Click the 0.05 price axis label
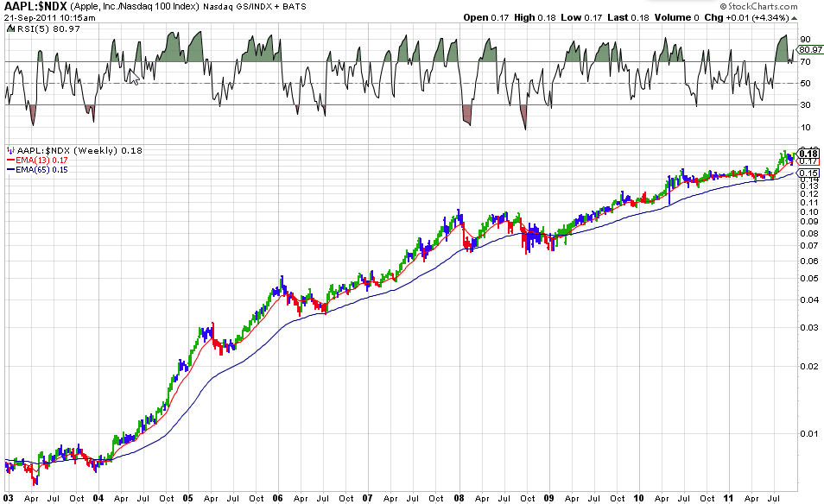This screenshot has height=504, width=824. [809, 278]
